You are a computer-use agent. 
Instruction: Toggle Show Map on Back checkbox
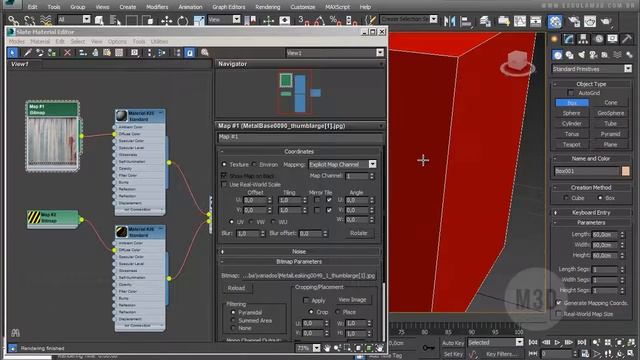(224, 176)
